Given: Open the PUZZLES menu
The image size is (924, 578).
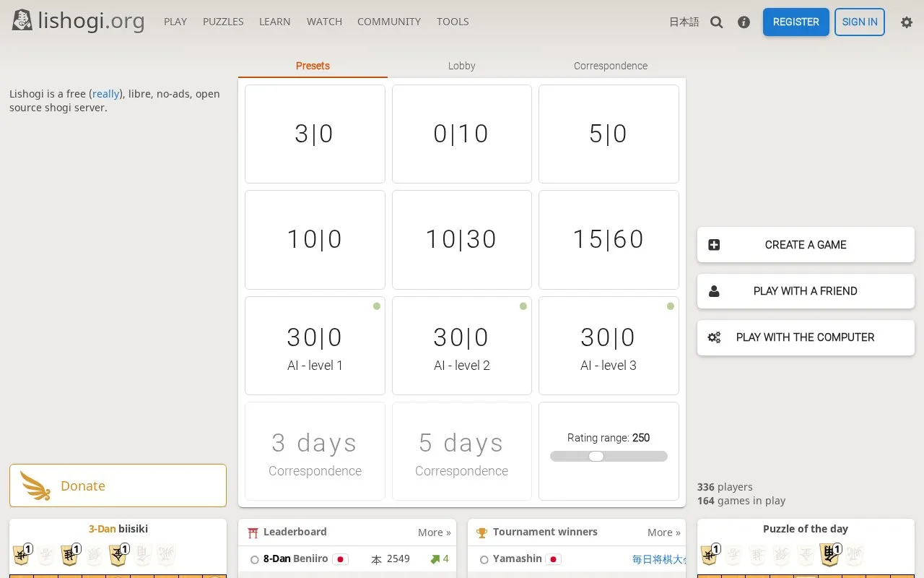Looking at the screenshot, I should [x=223, y=22].
